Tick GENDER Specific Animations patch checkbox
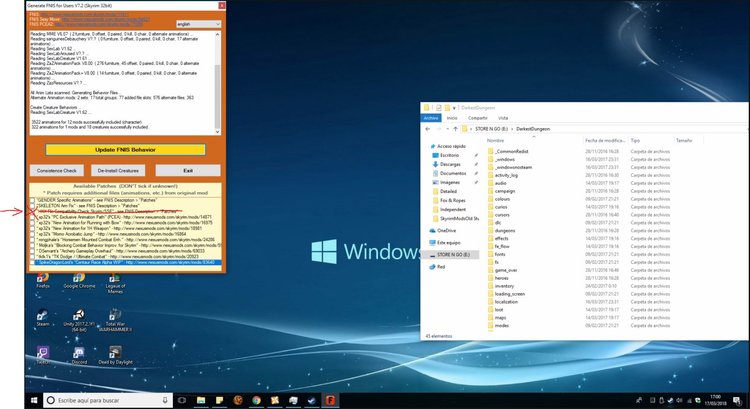Image resolution: width=750 pixels, height=409 pixels. [32, 200]
